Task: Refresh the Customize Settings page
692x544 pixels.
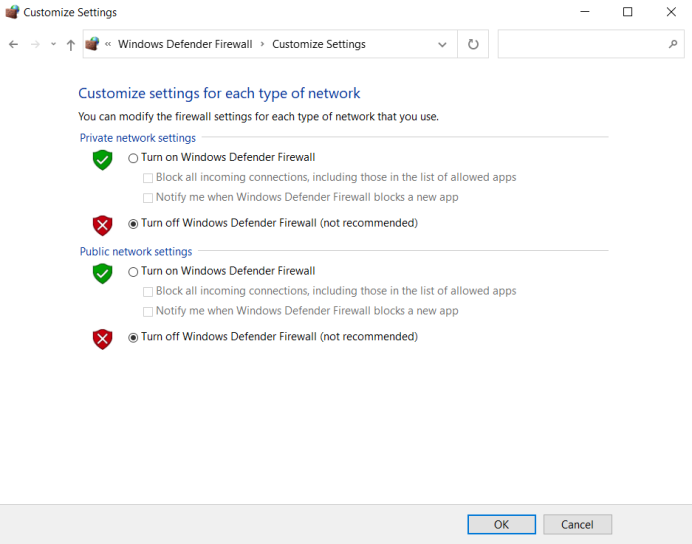Action: pyautogui.click(x=473, y=44)
